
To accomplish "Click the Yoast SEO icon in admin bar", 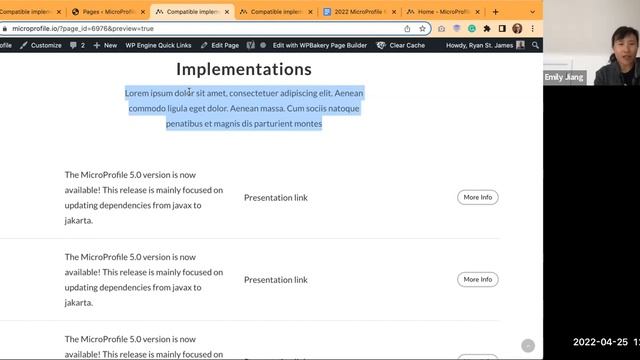I will [x=251, y=45].
